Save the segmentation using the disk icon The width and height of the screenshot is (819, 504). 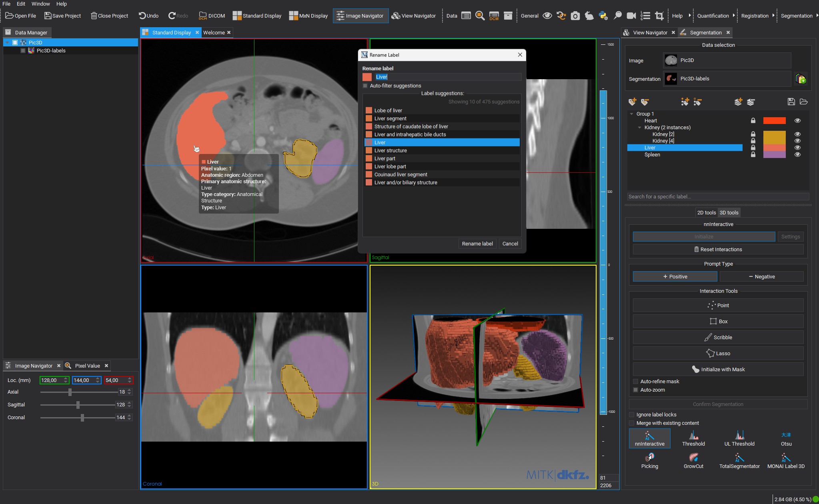pos(791,102)
